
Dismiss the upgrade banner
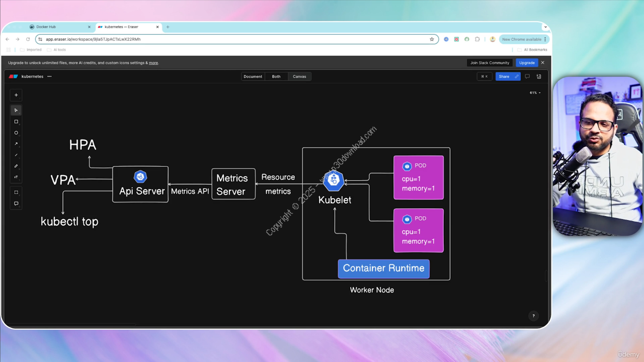[x=542, y=63]
